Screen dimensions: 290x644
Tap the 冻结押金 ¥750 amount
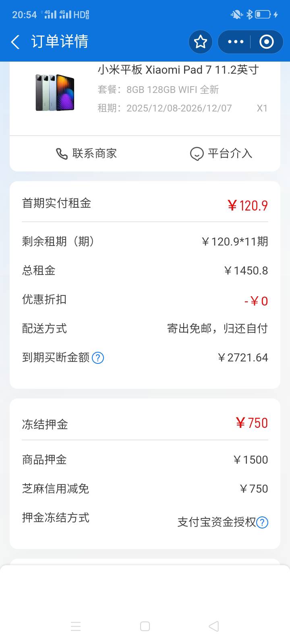[252, 423]
